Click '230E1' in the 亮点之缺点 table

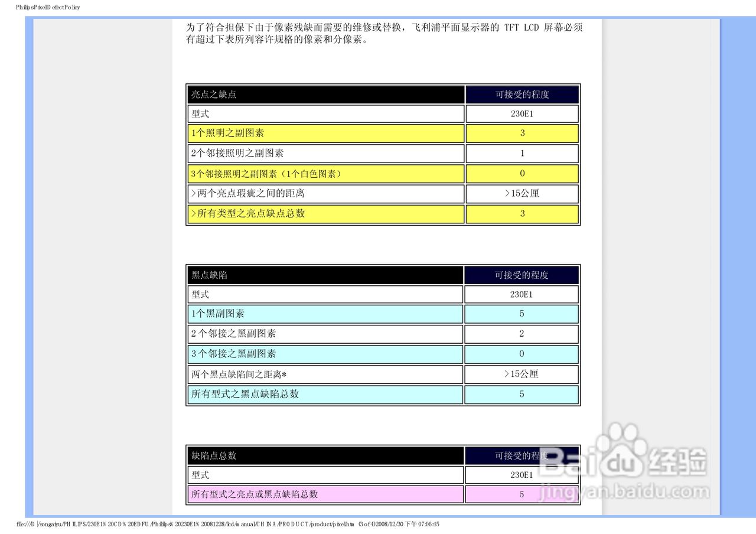coord(522,114)
